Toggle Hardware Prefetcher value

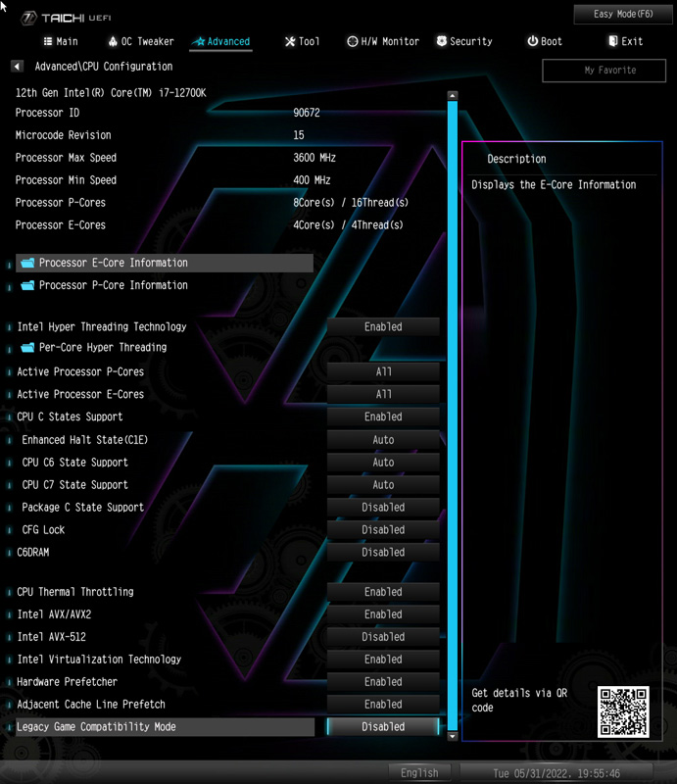pos(383,681)
